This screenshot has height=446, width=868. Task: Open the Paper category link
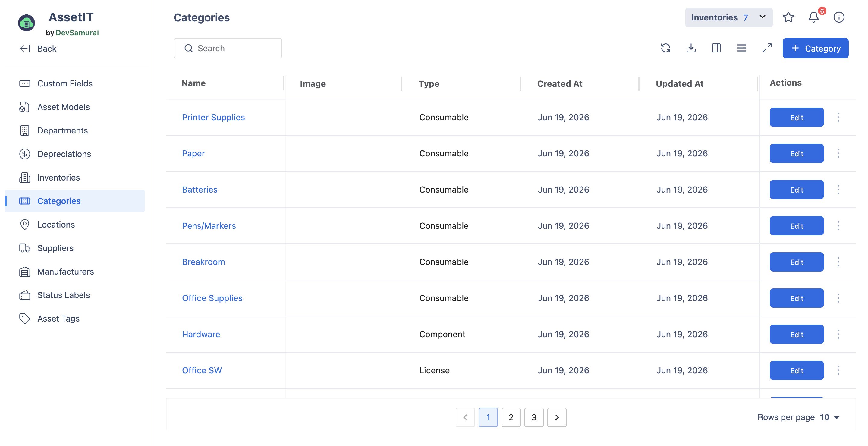[193, 153]
